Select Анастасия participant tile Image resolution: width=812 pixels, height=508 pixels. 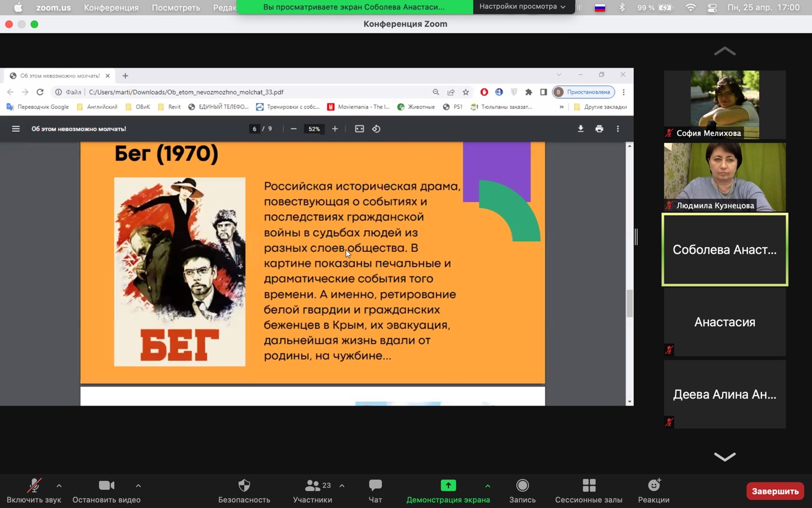pos(725,322)
